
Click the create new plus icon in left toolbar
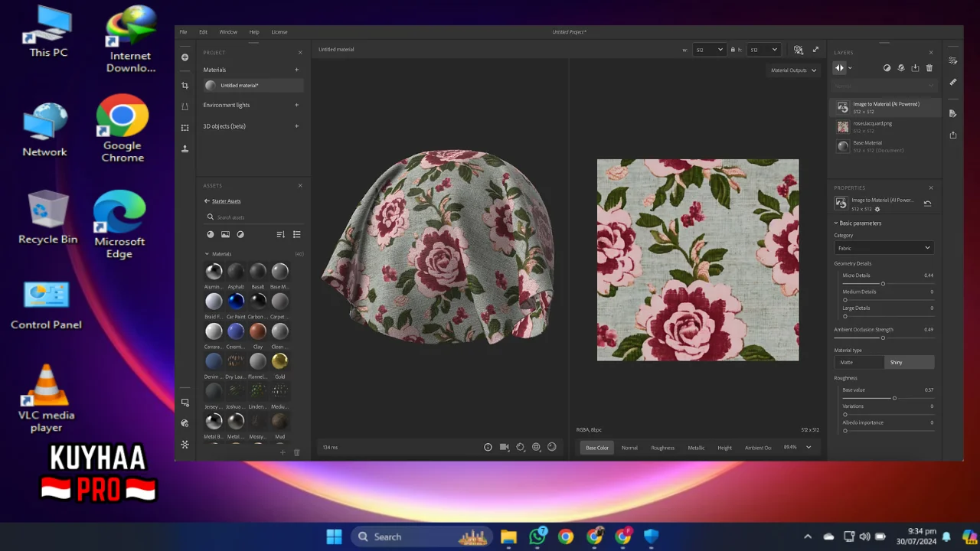pyautogui.click(x=185, y=57)
